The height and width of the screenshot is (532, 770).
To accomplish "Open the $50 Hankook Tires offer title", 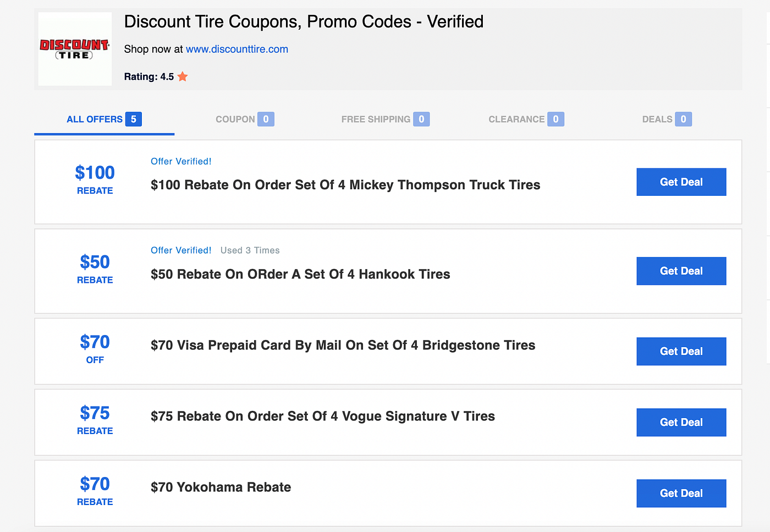I will tap(300, 274).
